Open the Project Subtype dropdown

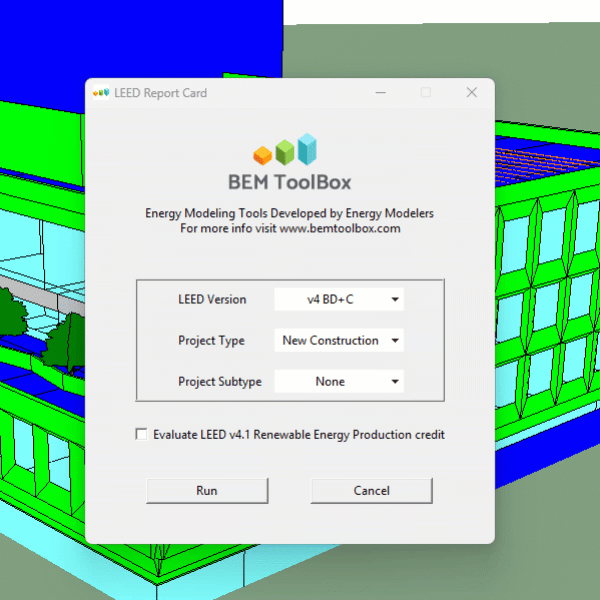339,381
